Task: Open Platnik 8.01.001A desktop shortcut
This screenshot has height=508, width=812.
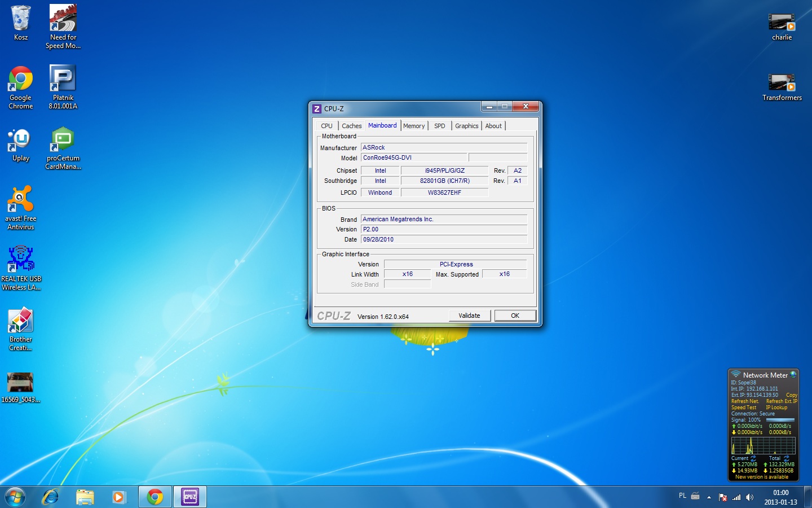Action: (63, 87)
